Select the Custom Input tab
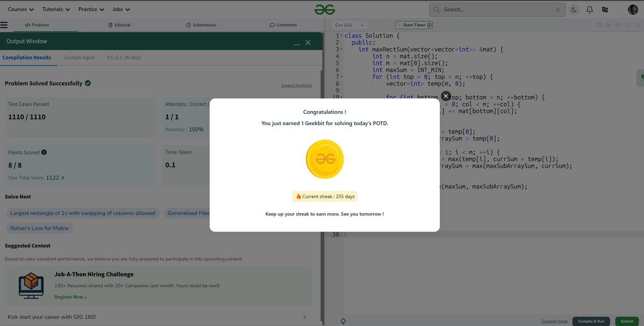Image resolution: width=644 pixels, height=326 pixels. [x=79, y=57]
